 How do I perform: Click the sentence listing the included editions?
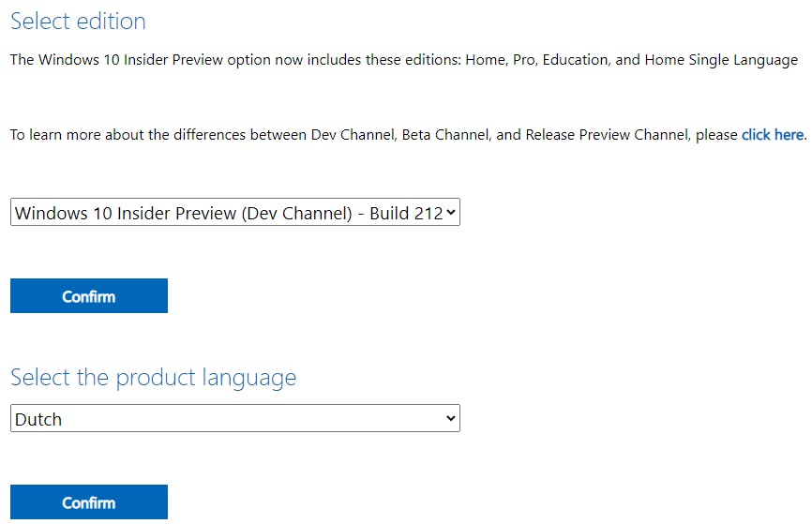(x=403, y=60)
